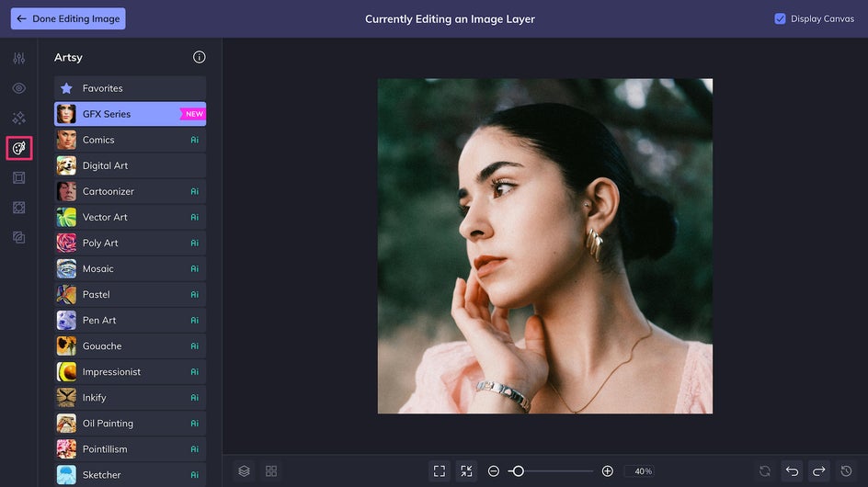Screen dimensions: 868x487
Task: Open the layers panel icon at bottom
Action: (x=245, y=471)
